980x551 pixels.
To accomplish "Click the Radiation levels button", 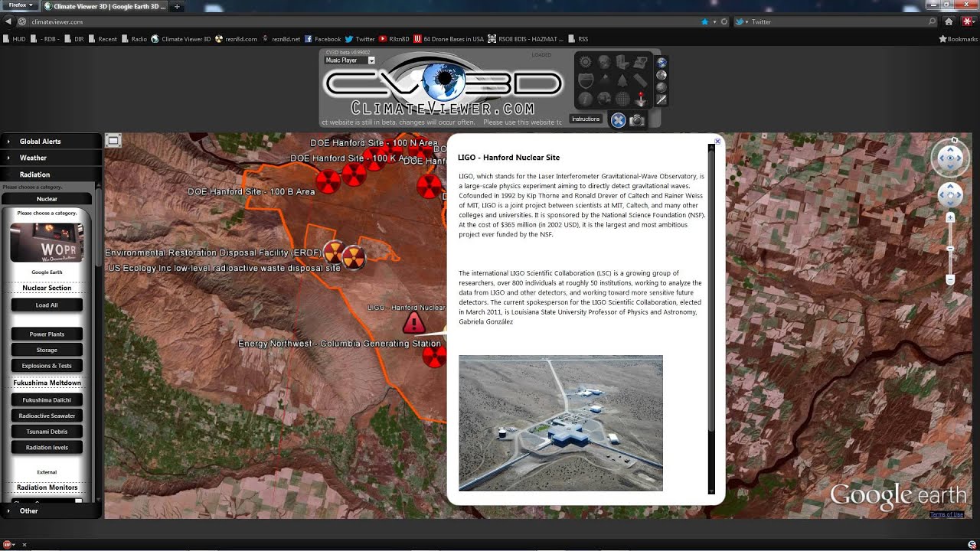I will tap(47, 448).
